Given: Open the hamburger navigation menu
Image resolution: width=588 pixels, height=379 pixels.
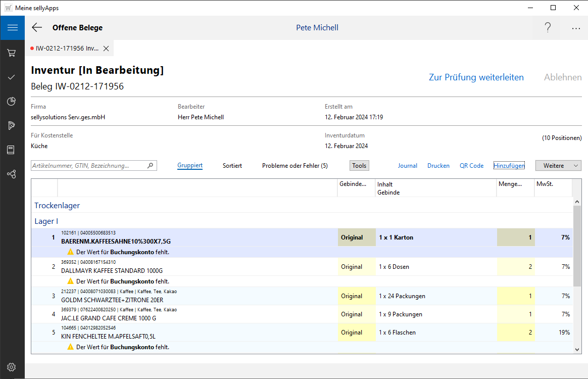Looking at the screenshot, I should pyautogui.click(x=12, y=28).
